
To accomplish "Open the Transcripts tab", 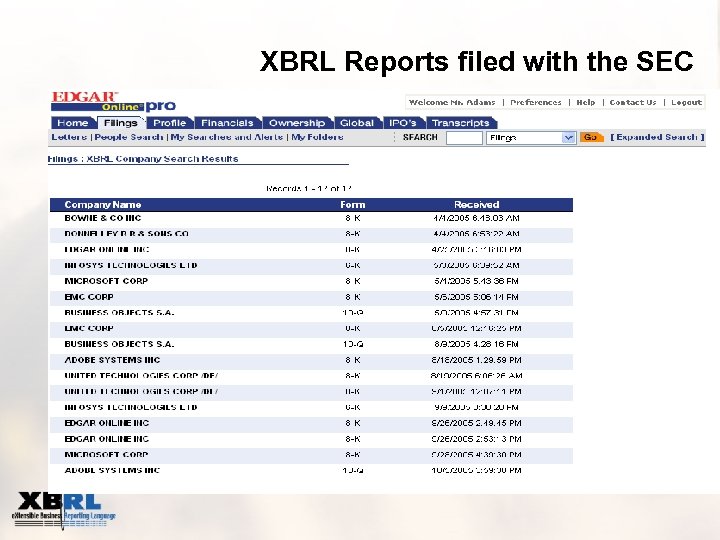I will coord(461,123).
